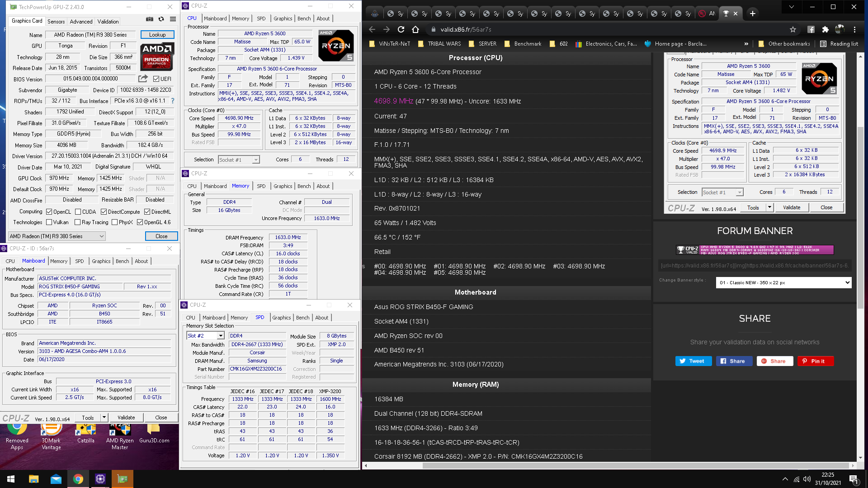Open Mail app from taskbar
The image size is (868, 488).
[56, 479]
